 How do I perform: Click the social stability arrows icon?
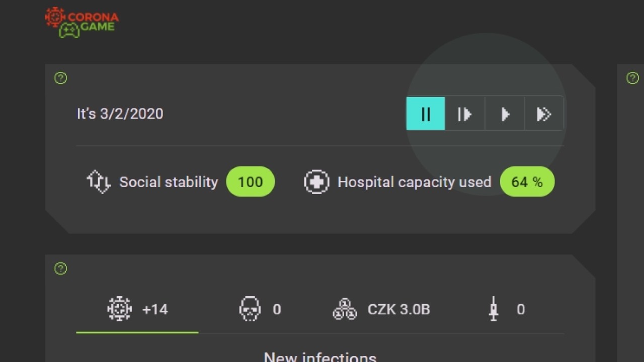click(x=99, y=182)
